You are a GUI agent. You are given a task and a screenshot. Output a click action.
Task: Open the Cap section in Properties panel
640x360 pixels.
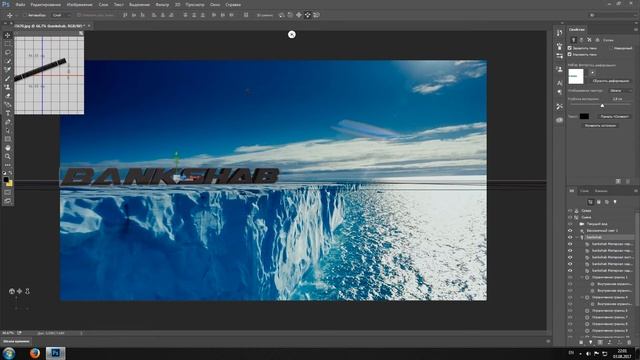(589, 40)
